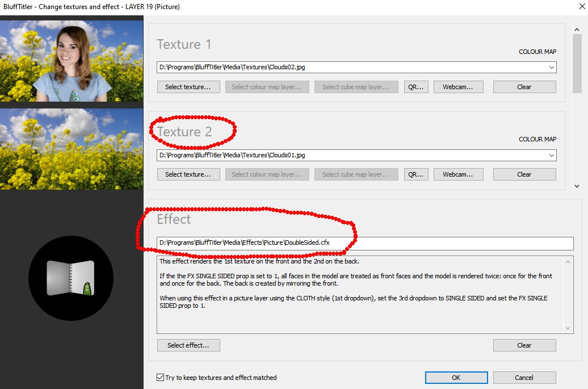Viewport: 588px width, 389px height.
Task: Click the DoubleSided effect notebook icon
Action: pyautogui.click(x=71, y=278)
